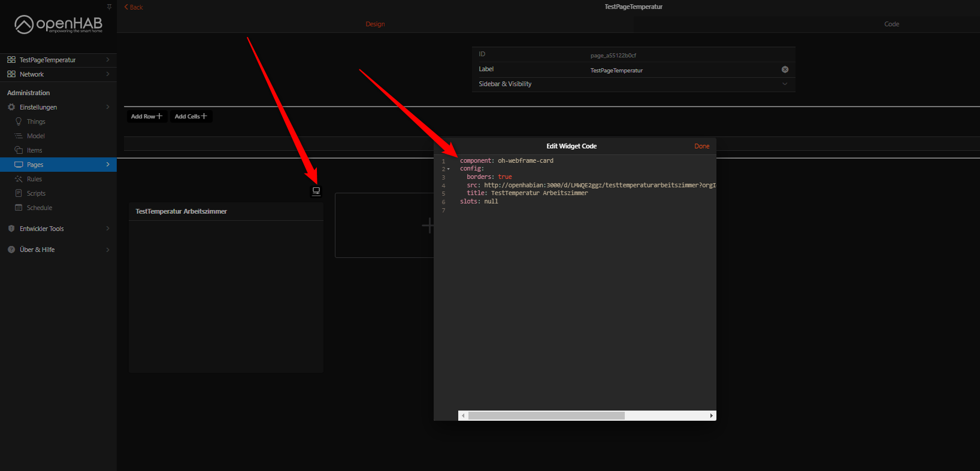Click the Add Row button

[x=146, y=116]
